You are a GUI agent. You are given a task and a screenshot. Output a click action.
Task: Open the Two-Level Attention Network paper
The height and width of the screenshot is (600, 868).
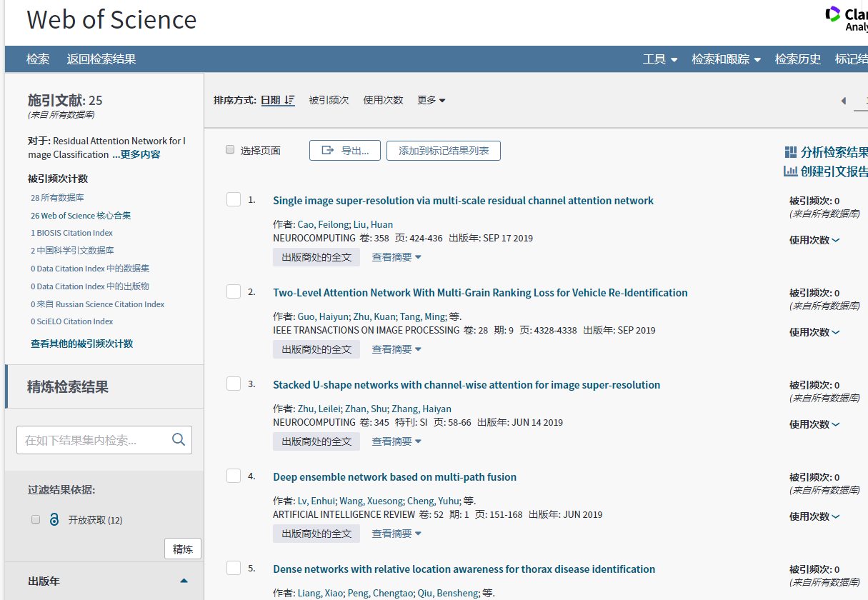[480, 293]
